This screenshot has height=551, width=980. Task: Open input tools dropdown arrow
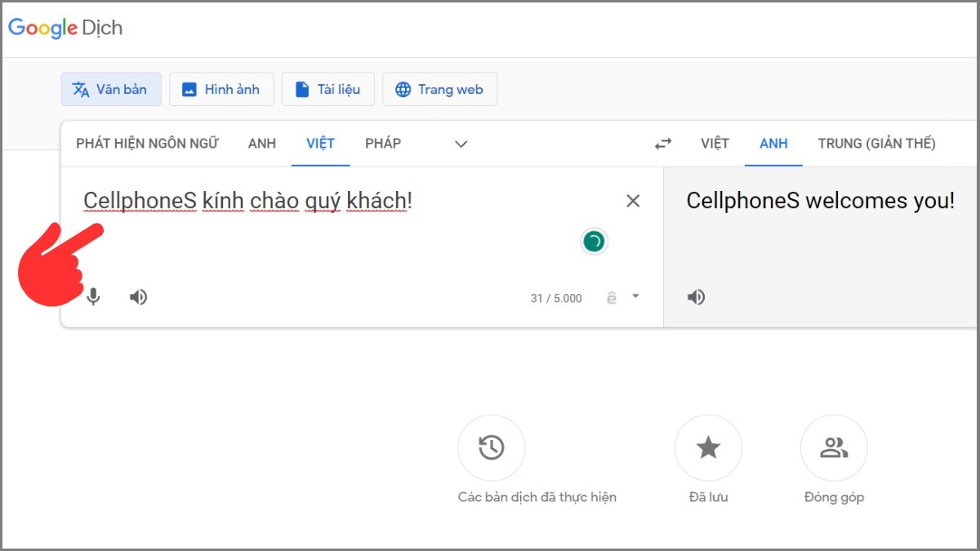[x=635, y=296]
